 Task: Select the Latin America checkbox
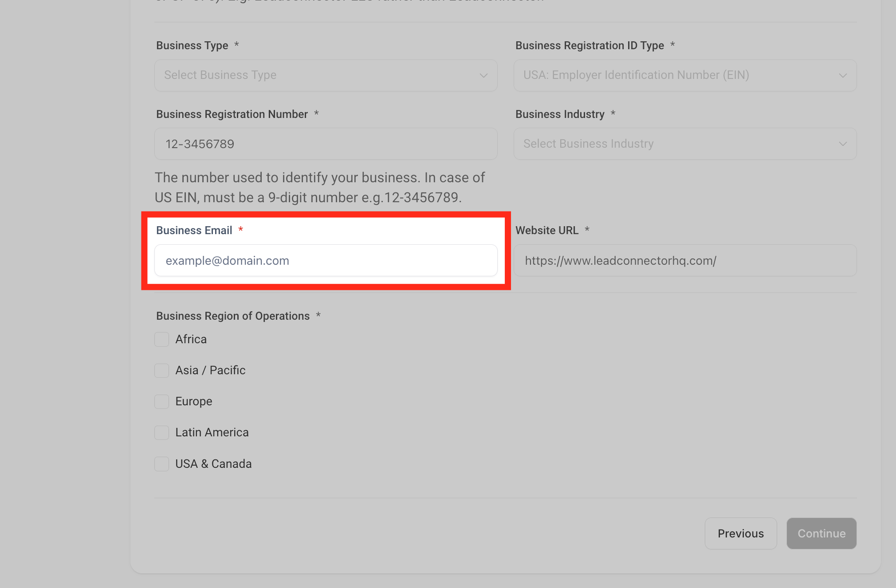coord(161,432)
